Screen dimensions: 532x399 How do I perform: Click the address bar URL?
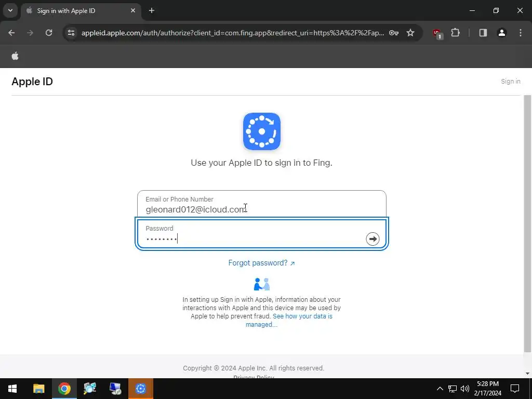pos(233,33)
